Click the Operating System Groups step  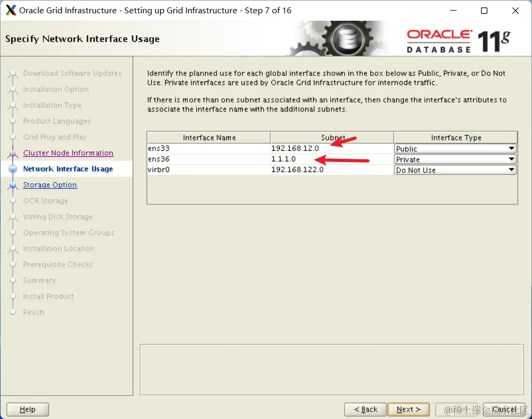point(68,233)
